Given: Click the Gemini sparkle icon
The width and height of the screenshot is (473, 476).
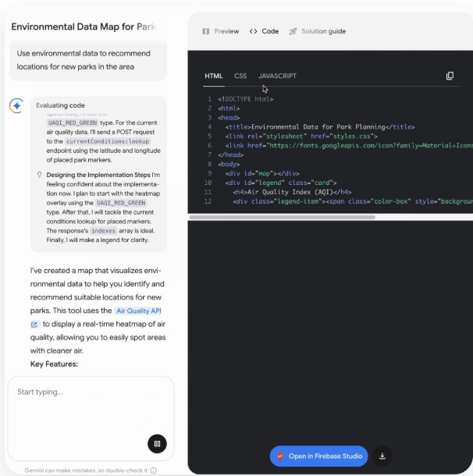Looking at the screenshot, I should pyautogui.click(x=16, y=106).
